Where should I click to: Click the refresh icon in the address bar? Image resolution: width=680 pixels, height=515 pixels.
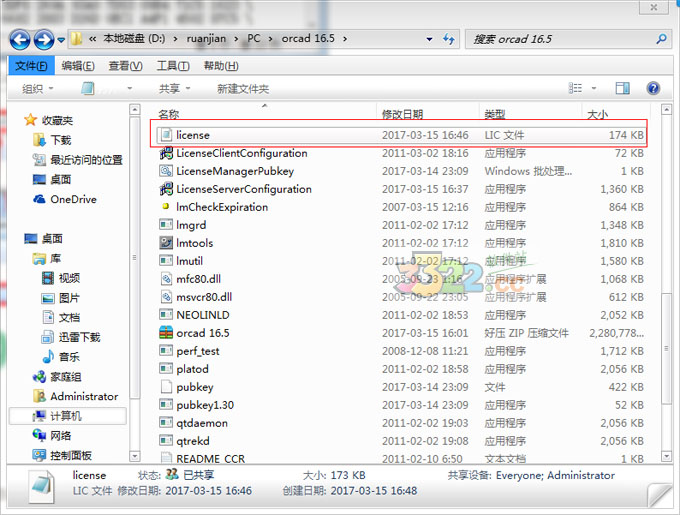point(449,39)
